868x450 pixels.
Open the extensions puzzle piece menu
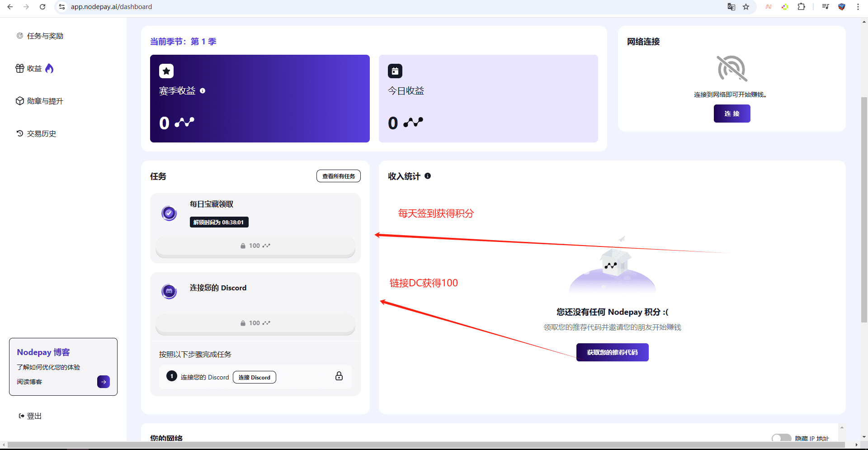(x=801, y=7)
